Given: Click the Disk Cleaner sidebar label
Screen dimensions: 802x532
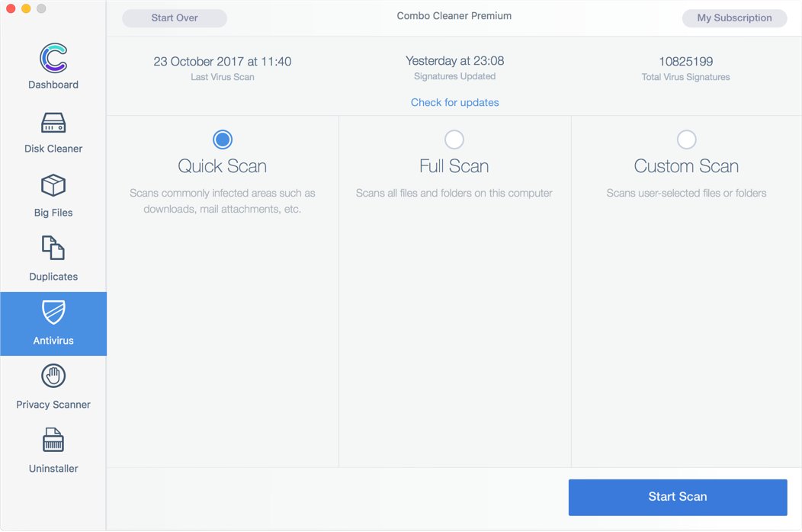Looking at the screenshot, I should point(53,149).
